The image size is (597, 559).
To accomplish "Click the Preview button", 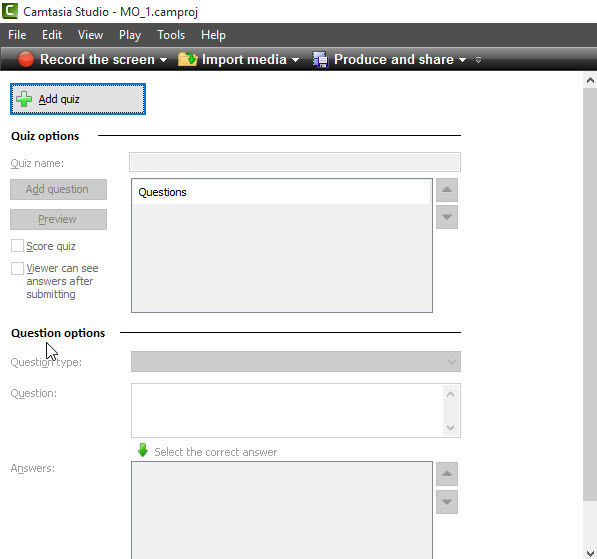I will [x=58, y=219].
